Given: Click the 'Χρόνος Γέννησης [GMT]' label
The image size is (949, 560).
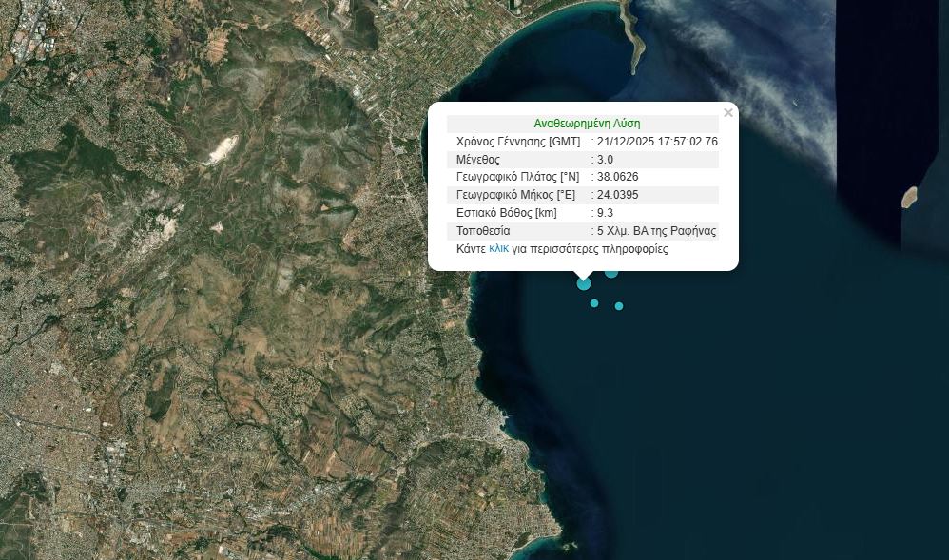Looking at the screenshot, I should coord(518,142).
